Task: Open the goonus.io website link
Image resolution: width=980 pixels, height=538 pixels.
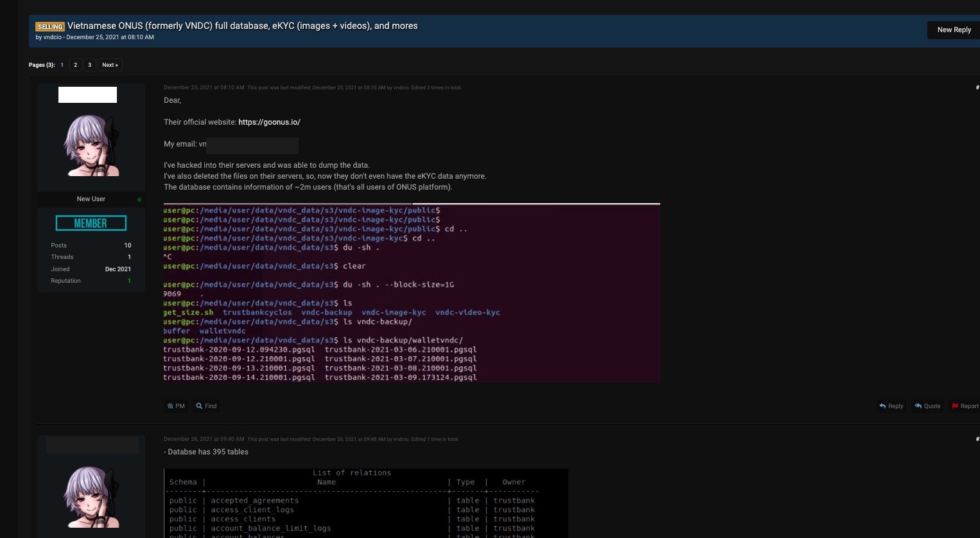Action: (269, 122)
